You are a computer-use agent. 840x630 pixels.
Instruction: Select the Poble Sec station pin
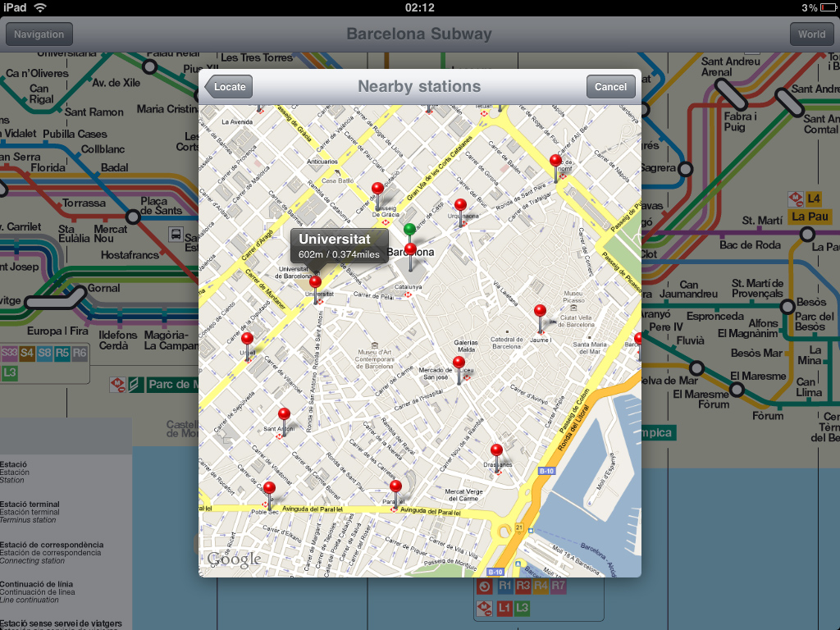click(x=269, y=489)
